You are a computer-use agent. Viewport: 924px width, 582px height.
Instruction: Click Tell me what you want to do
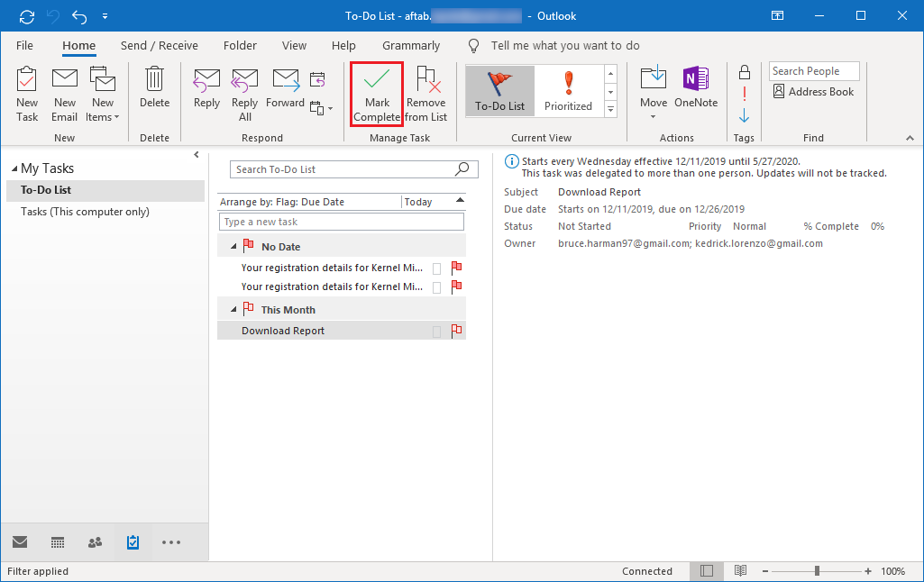[x=565, y=45]
